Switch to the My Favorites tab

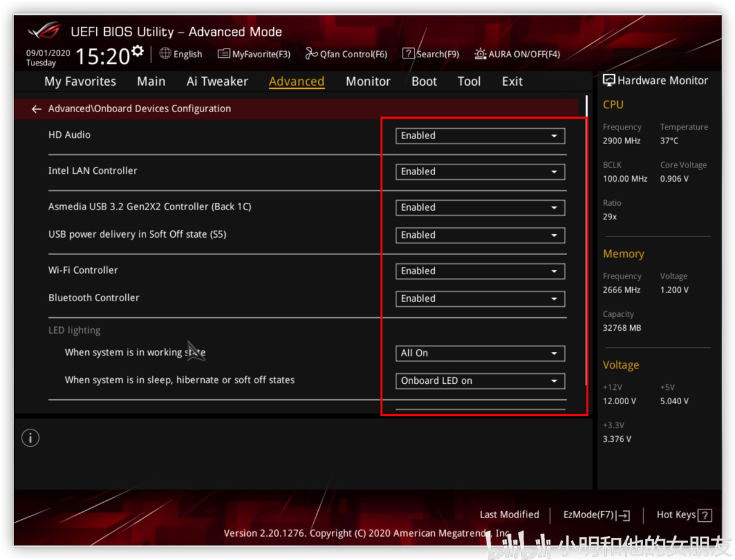80,81
